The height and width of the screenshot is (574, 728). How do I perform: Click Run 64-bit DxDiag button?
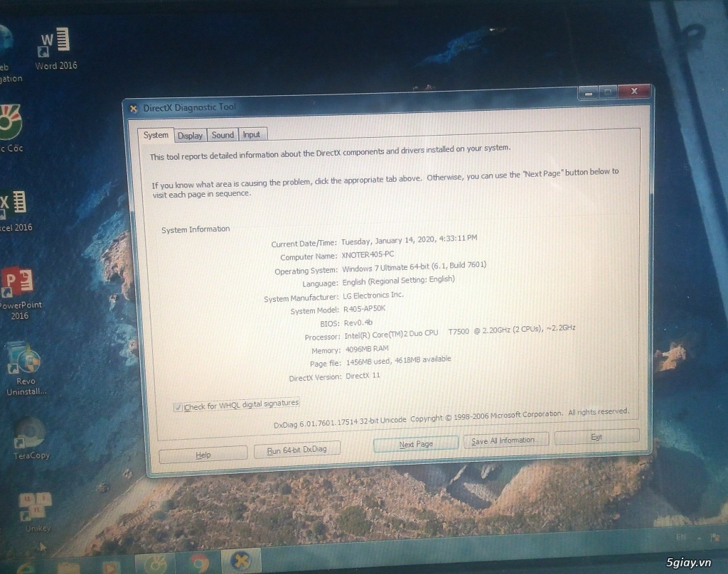[x=296, y=450]
